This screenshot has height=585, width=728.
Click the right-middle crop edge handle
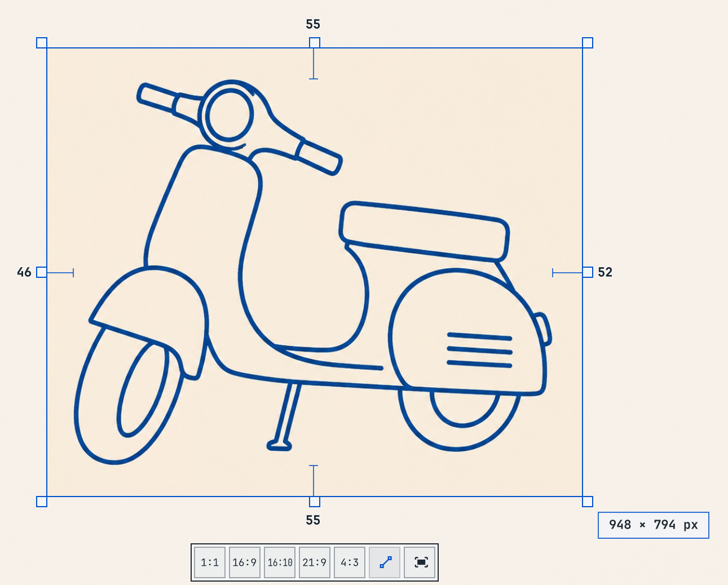point(588,272)
